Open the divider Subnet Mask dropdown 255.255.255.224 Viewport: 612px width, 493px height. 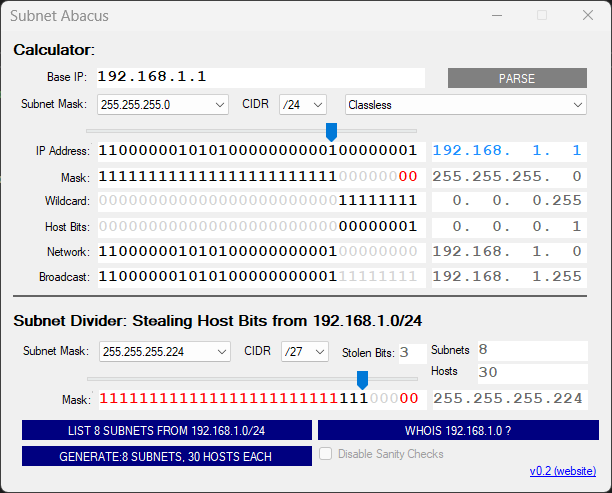point(164,351)
